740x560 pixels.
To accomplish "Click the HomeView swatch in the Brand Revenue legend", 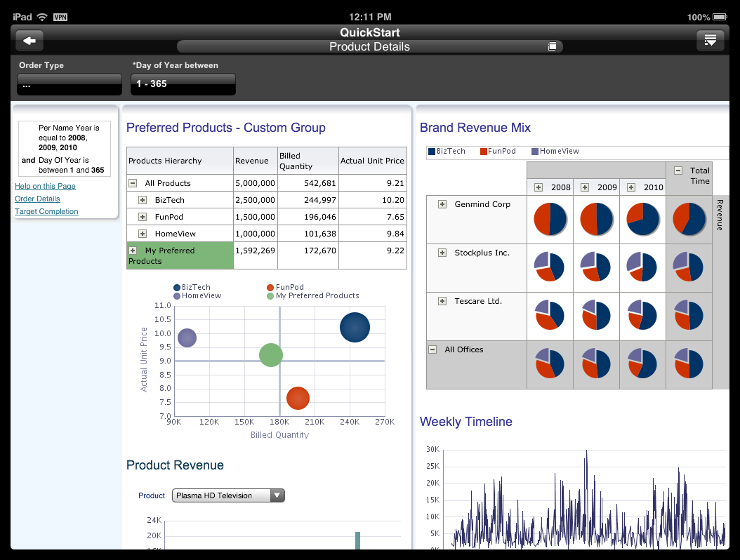I will pos(535,152).
